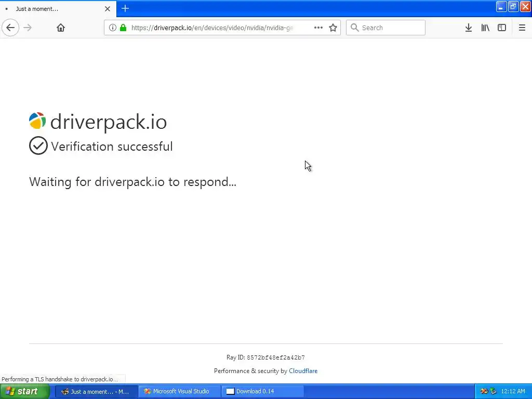
Task: Click the Verification successful checkmark icon
Action: (38, 145)
